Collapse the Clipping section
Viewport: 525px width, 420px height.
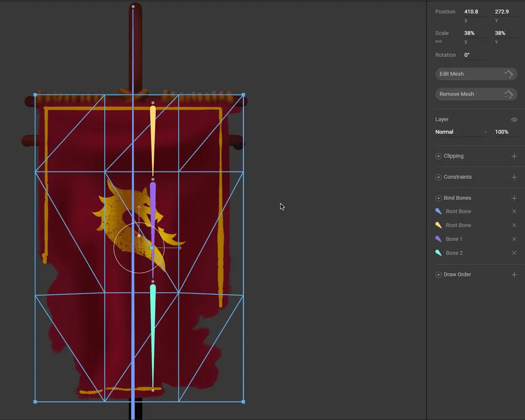pyautogui.click(x=438, y=156)
